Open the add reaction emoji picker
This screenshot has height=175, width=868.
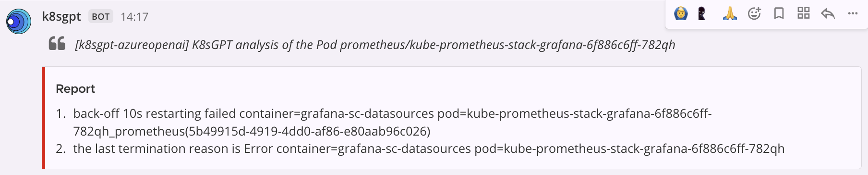coord(755,13)
